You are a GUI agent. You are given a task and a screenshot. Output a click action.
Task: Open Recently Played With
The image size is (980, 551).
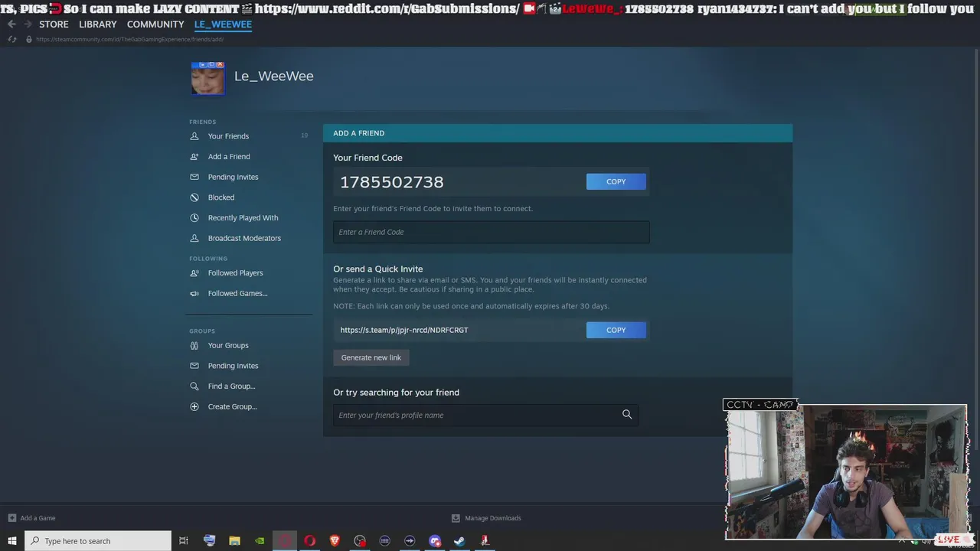243,218
